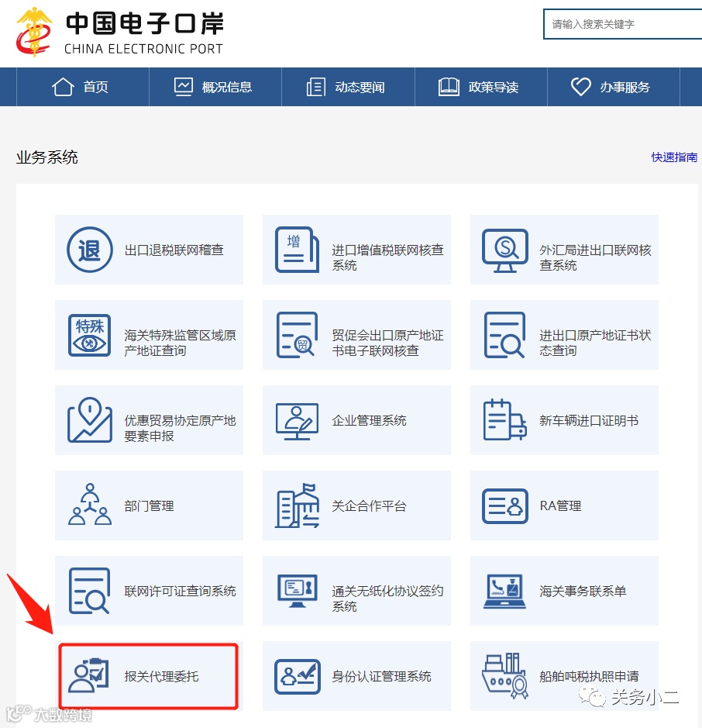Open 外汇局进出口联网核查系统
The height and width of the screenshot is (728, 702).
(x=564, y=250)
